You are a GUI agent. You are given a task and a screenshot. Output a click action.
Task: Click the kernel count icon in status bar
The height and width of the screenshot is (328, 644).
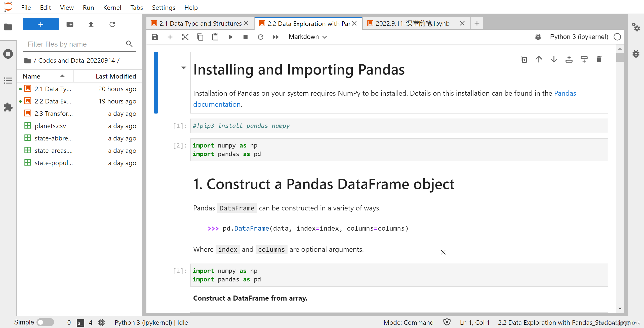pyautogui.click(x=102, y=322)
